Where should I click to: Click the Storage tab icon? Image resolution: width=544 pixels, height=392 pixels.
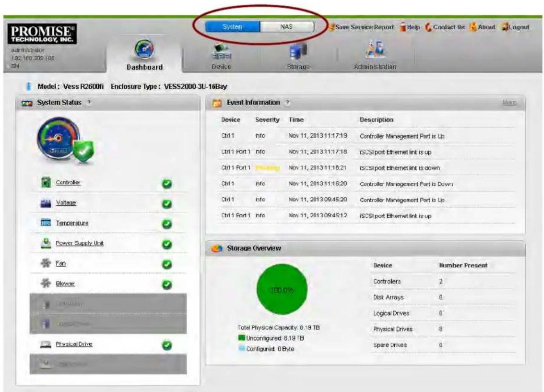[298, 51]
